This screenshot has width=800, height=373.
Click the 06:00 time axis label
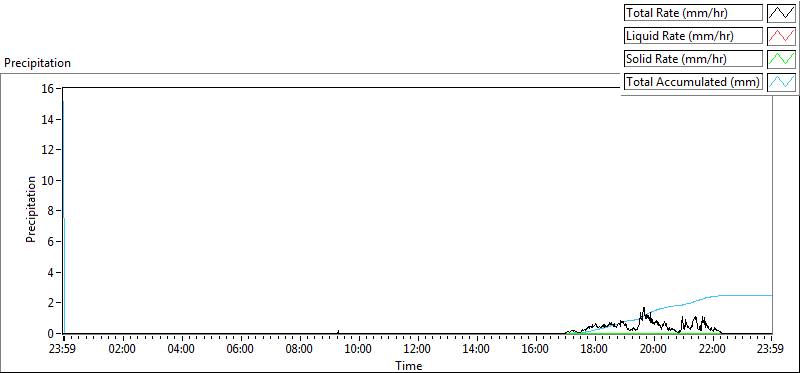point(240,350)
